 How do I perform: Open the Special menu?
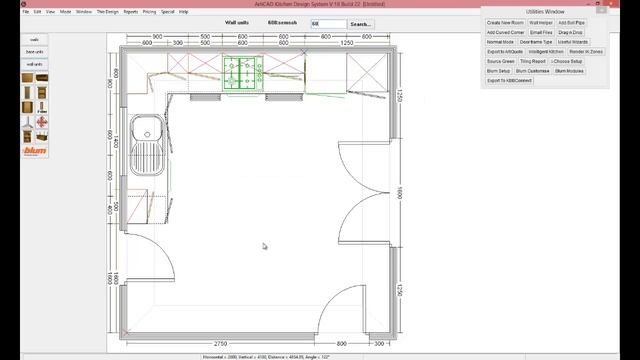point(167,12)
